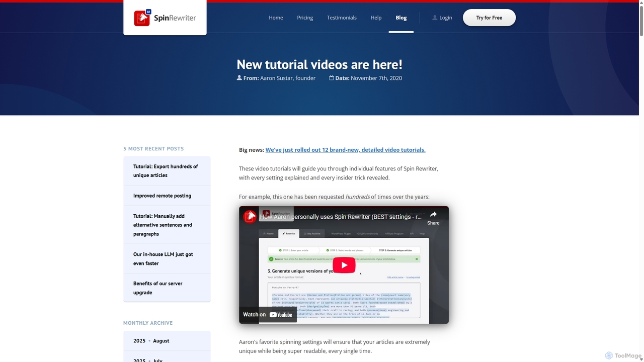The height and width of the screenshot is (362, 644).
Task: Open the 12 brand-new video tutorials link
Action: click(x=345, y=150)
